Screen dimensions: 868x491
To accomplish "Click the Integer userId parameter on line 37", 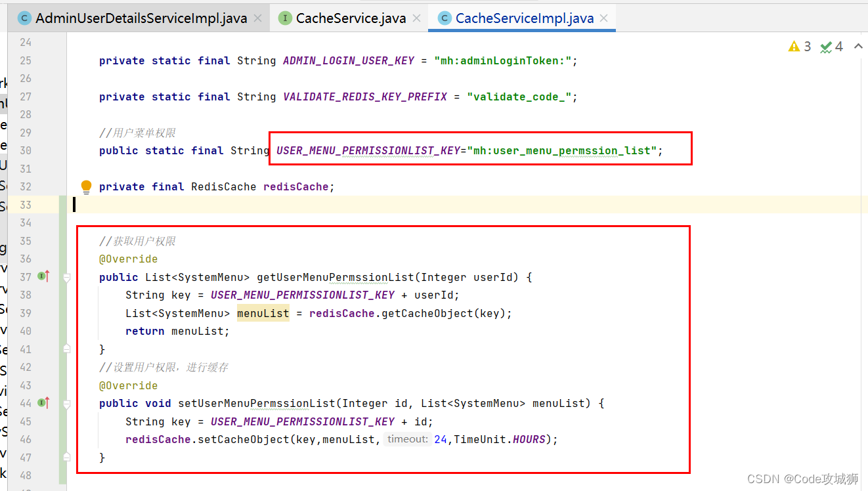I will pyautogui.click(x=467, y=277).
